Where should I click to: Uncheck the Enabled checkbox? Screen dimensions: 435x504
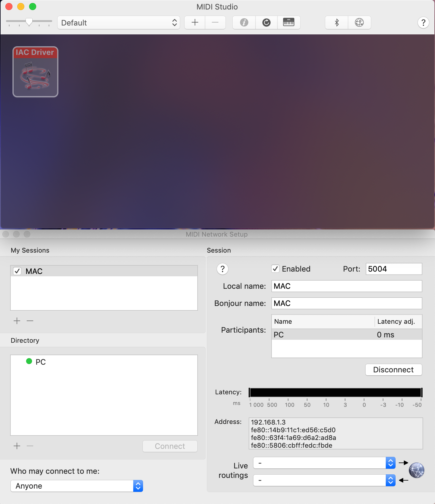[275, 269]
